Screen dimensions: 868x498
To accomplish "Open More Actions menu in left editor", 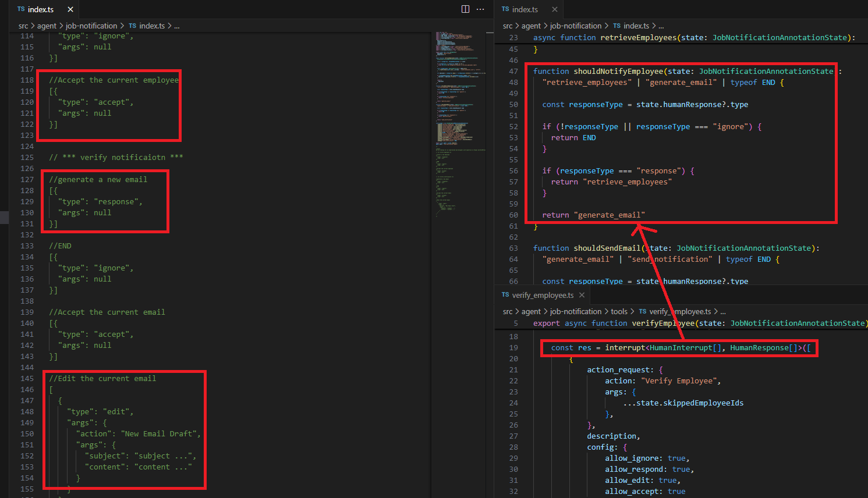I will [x=480, y=9].
